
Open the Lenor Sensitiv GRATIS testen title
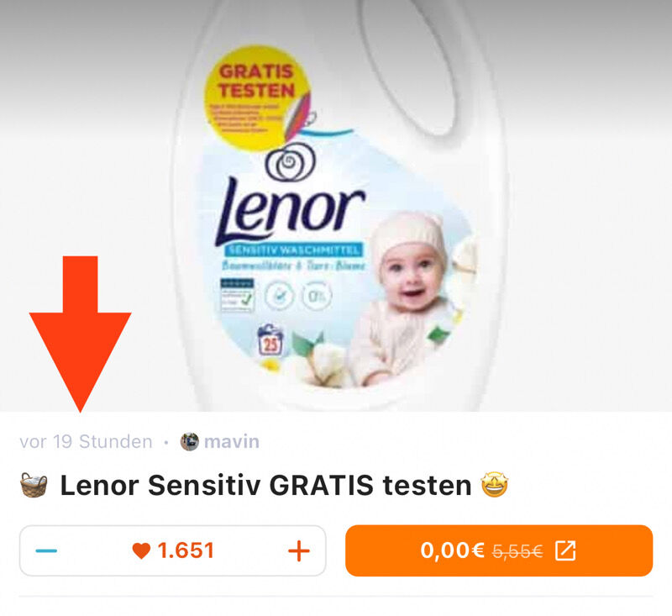(265, 485)
